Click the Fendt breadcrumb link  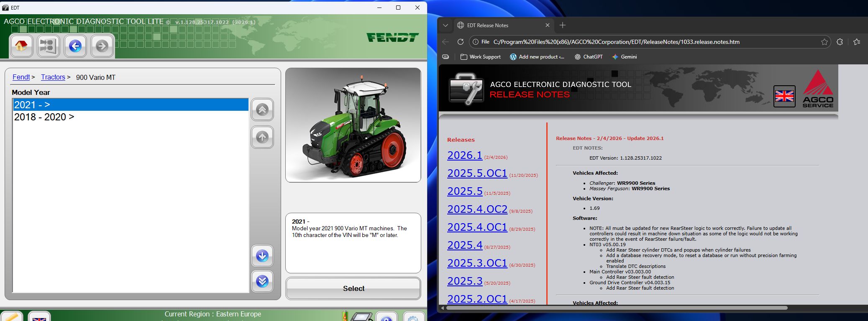pyautogui.click(x=21, y=77)
